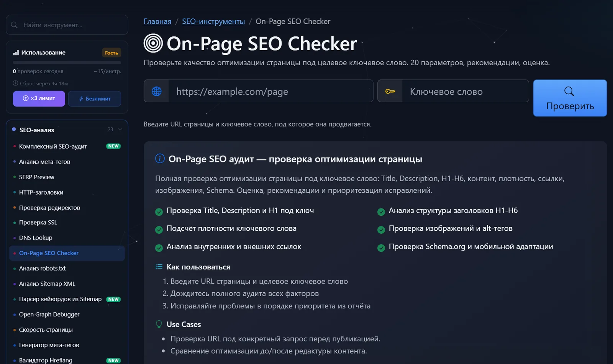
Task: Focus the Ключевое слово input field
Action: (465, 91)
